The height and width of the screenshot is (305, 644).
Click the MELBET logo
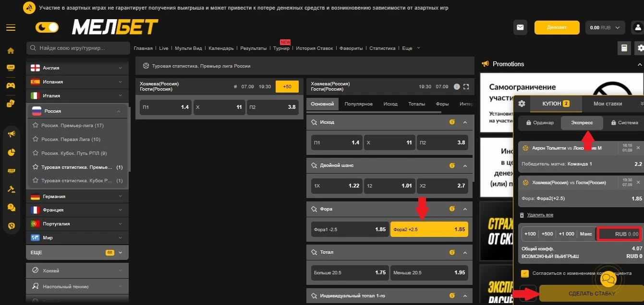115,27
